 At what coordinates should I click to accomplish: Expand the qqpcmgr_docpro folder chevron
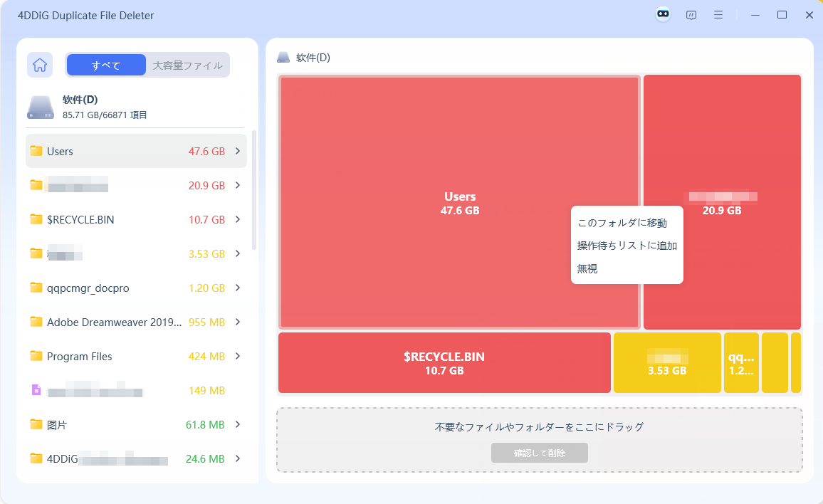pos(237,288)
